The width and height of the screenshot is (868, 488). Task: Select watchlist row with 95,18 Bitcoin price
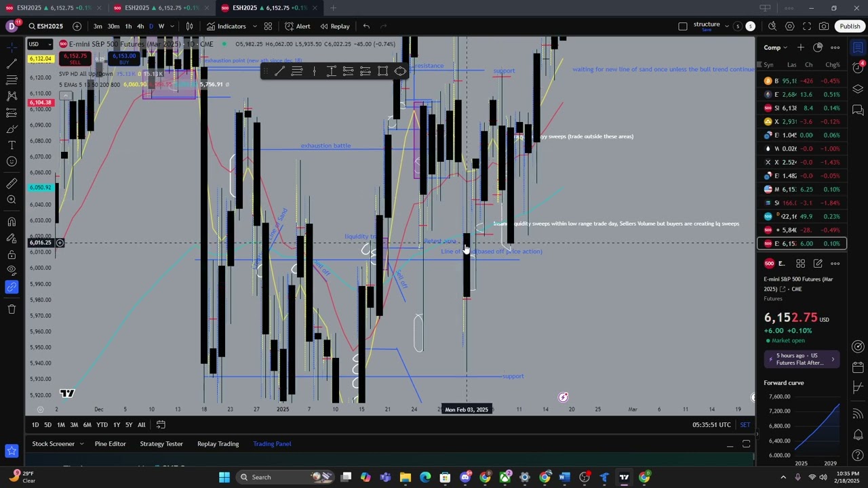tap(802, 81)
